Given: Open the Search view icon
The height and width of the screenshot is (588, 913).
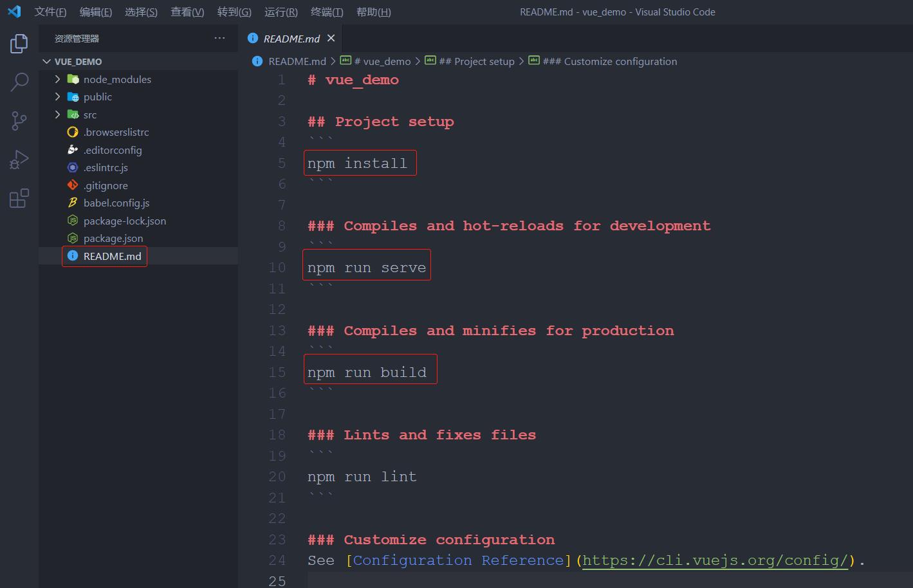Looking at the screenshot, I should click(x=19, y=82).
